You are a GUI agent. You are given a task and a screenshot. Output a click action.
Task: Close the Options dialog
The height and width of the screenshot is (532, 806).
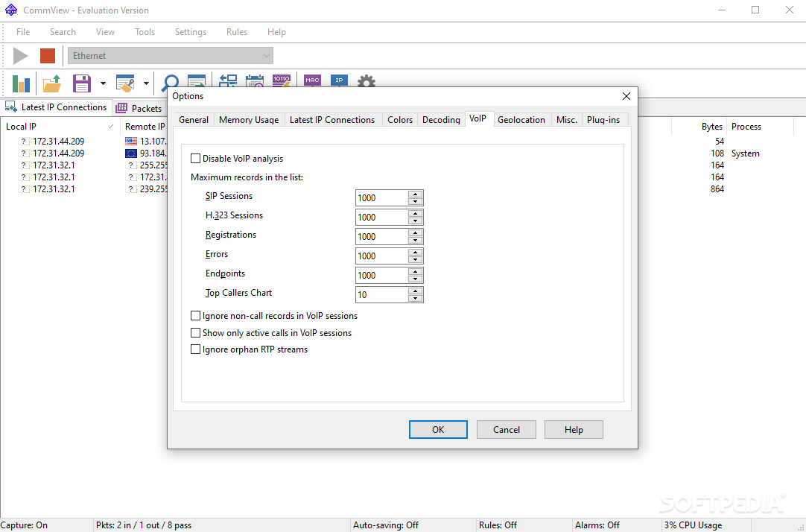[626, 96]
